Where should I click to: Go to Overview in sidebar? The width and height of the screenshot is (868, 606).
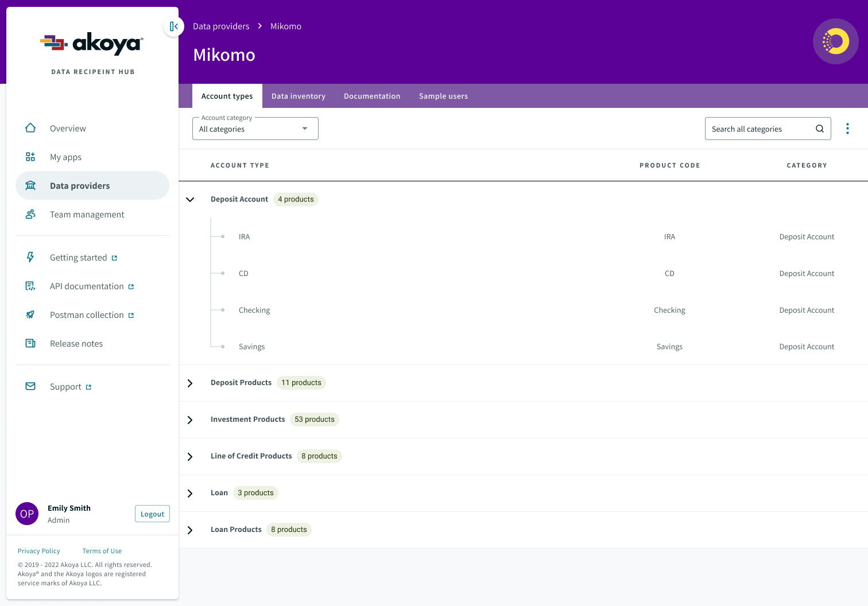92,128
